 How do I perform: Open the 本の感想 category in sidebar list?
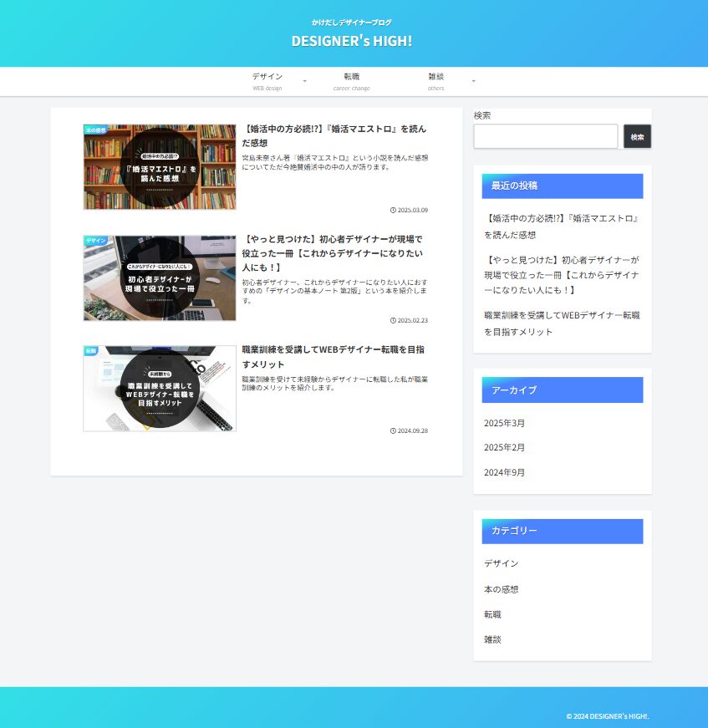coord(501,589)
